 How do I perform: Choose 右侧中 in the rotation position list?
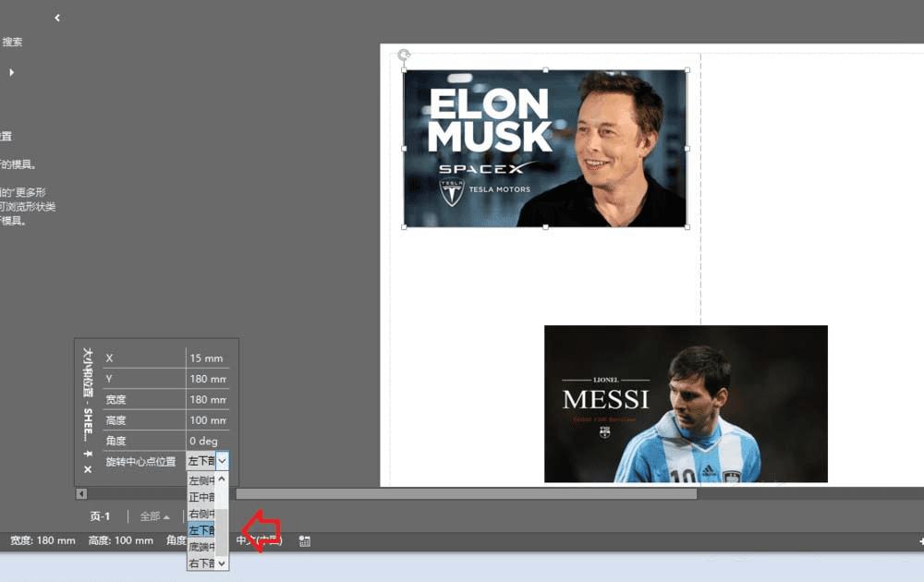tap(201, 514)
